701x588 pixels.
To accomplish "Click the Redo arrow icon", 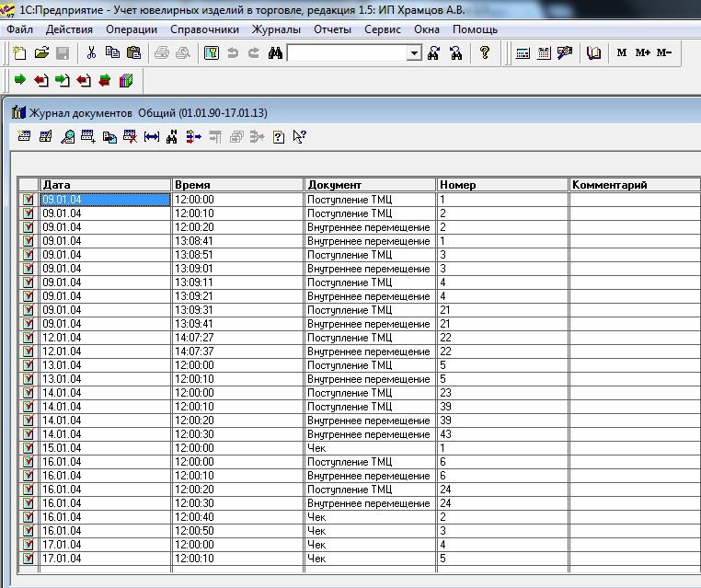I will [254, 53].
